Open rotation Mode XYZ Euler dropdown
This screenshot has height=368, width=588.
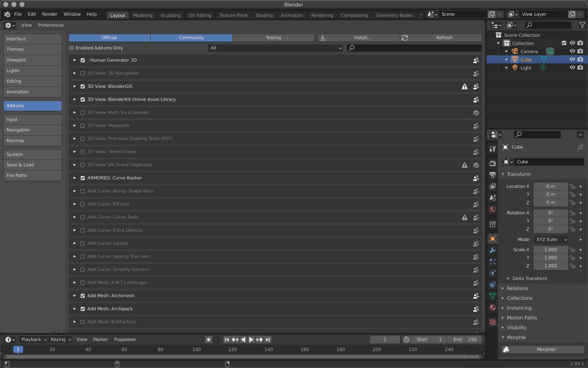(x=551, y=239)
